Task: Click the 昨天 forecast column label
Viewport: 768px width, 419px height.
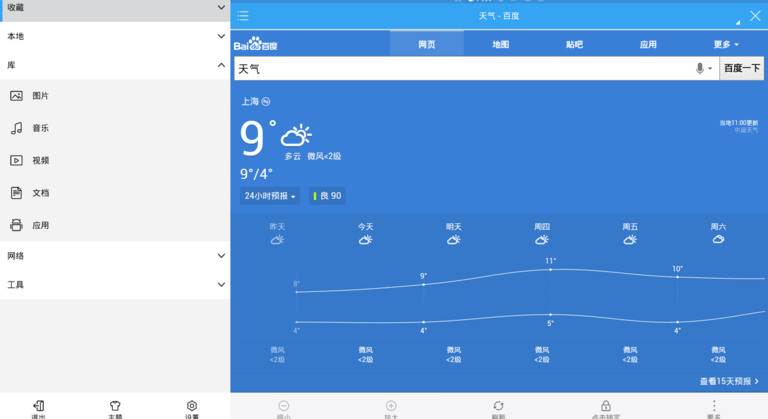Action: (277, 226)
